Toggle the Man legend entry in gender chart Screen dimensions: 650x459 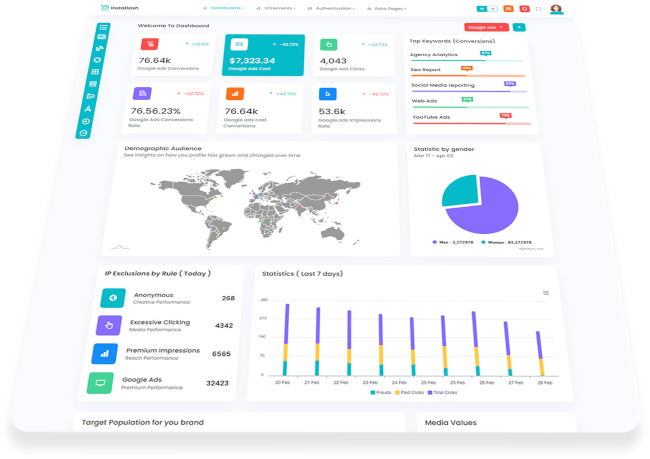(453, 242)
